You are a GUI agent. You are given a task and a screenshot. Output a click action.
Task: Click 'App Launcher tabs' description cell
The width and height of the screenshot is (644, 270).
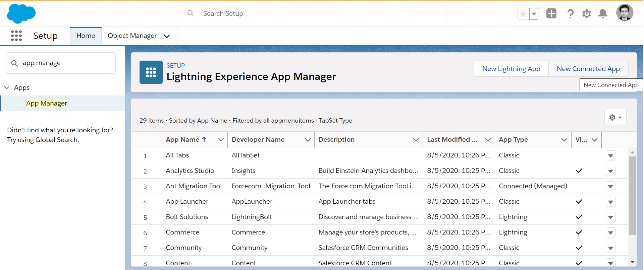click(347, 202)
